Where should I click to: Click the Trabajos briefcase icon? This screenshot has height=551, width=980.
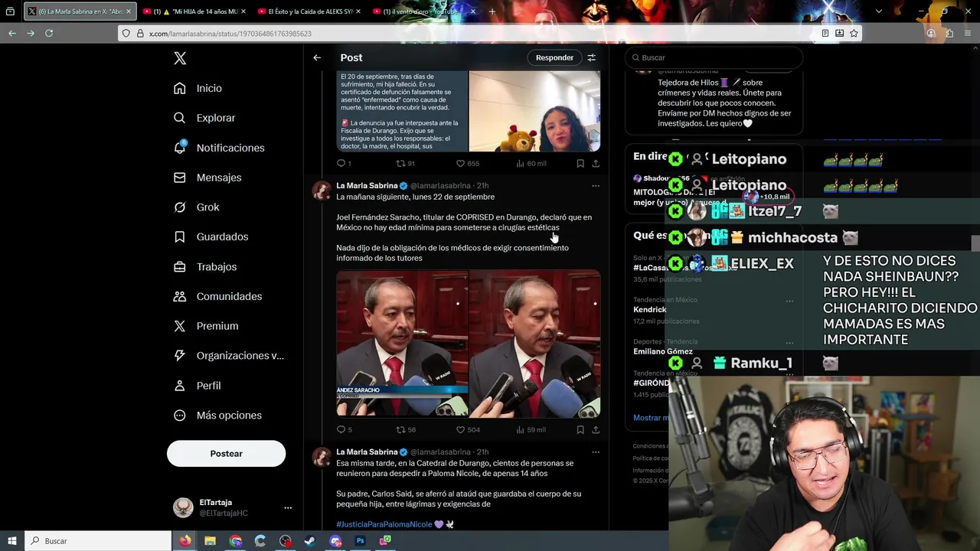pos(180,266)
